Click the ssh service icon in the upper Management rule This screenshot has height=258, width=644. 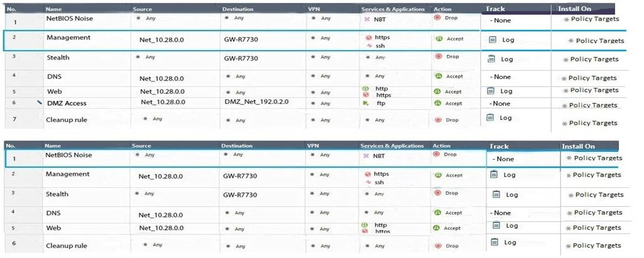point(369,46)
